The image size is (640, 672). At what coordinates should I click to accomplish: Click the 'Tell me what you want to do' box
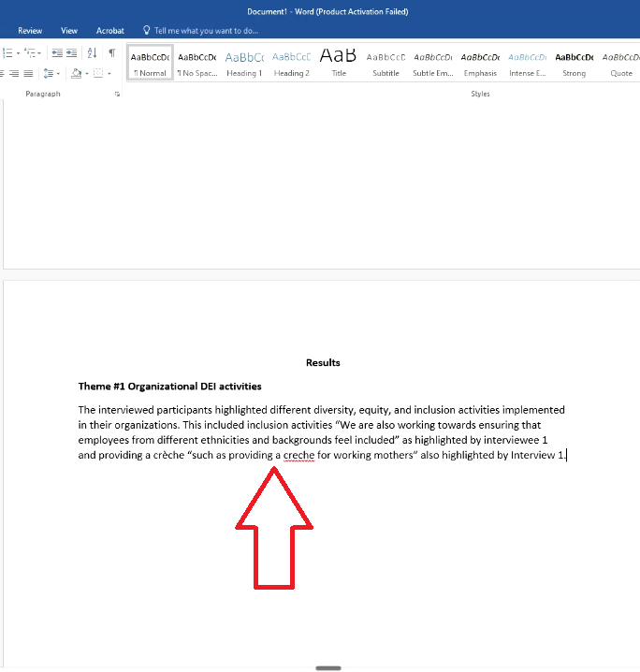pyautogui.click(x=206, y=31)
